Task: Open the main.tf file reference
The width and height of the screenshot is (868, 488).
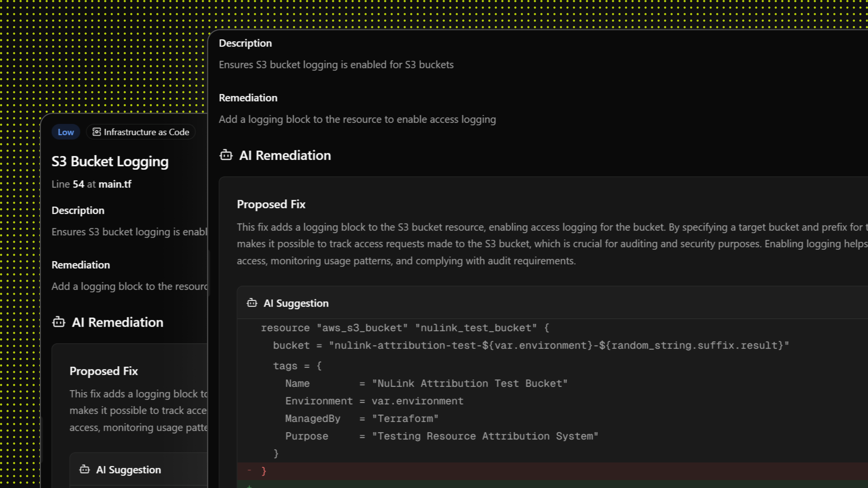Action: 115,184
